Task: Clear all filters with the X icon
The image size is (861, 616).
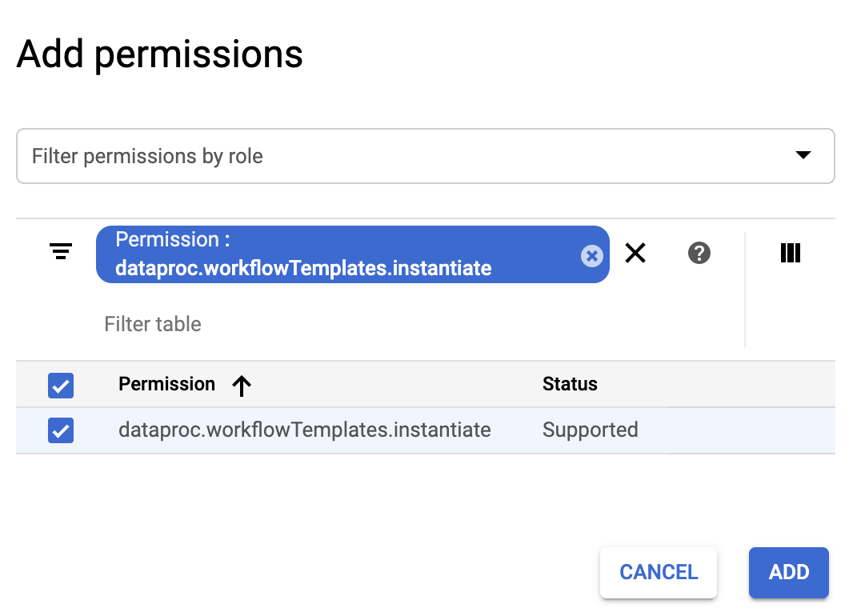Action: (x=635, y=254)
